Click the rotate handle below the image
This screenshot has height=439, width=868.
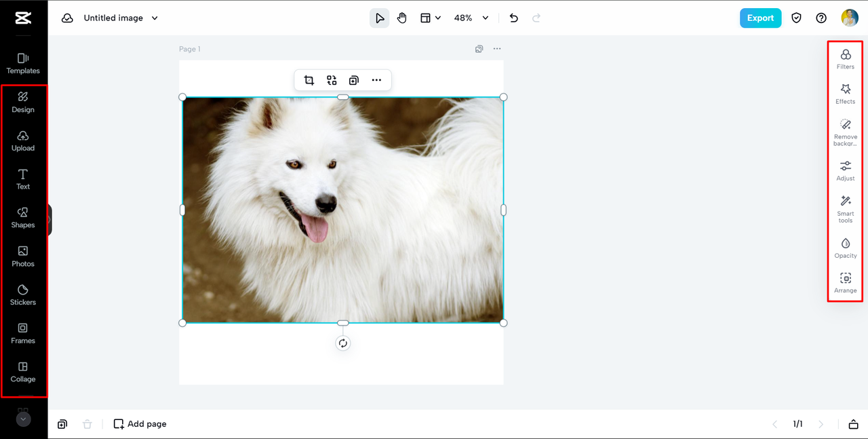(x=343, y=343)
